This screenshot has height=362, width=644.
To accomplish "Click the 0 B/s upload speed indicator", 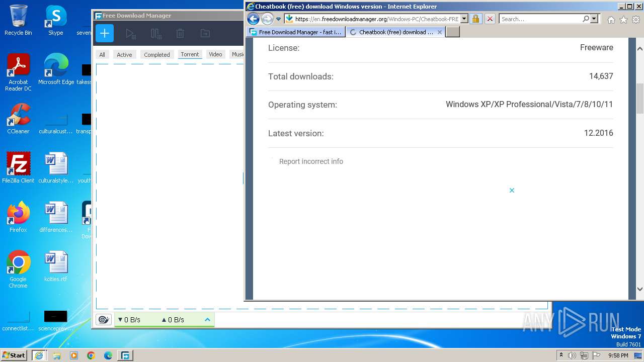I will click(x=173, y=319).
